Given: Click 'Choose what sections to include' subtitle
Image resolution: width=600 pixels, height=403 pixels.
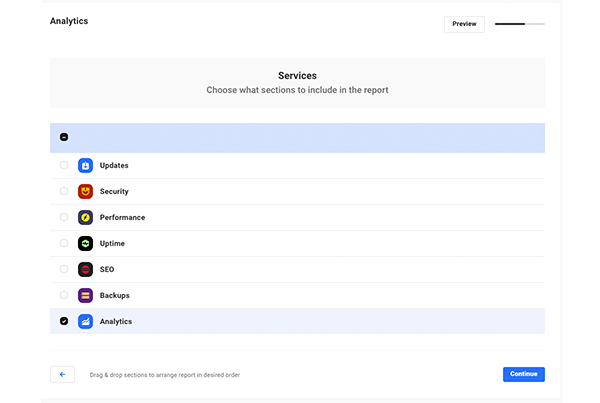Looking at the screenshot, I should (297, 90).
